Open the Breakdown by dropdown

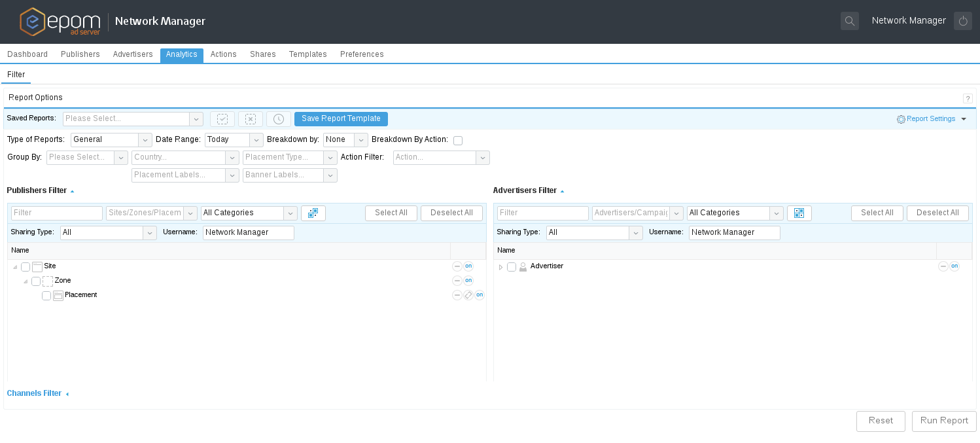pos(361,140)
